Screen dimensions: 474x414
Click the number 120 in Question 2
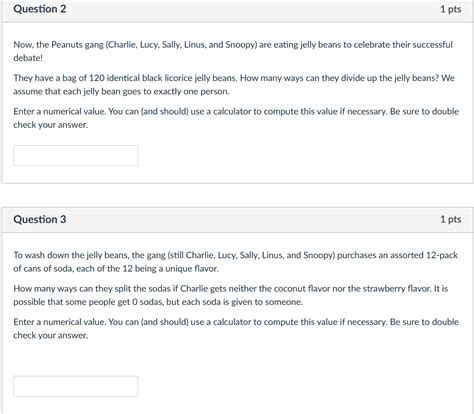[97, 78]
